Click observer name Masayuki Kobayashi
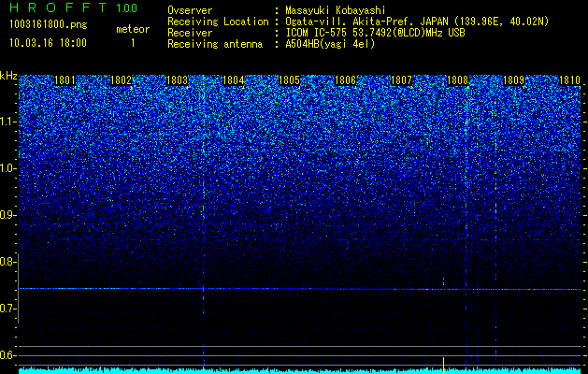This screenshot has height=374, width=588. (336, 10)
